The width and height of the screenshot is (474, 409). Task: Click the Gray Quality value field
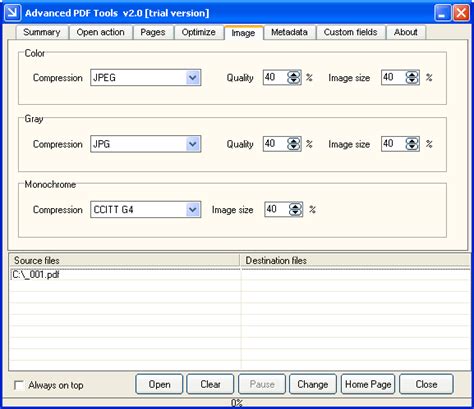(275, 144)
